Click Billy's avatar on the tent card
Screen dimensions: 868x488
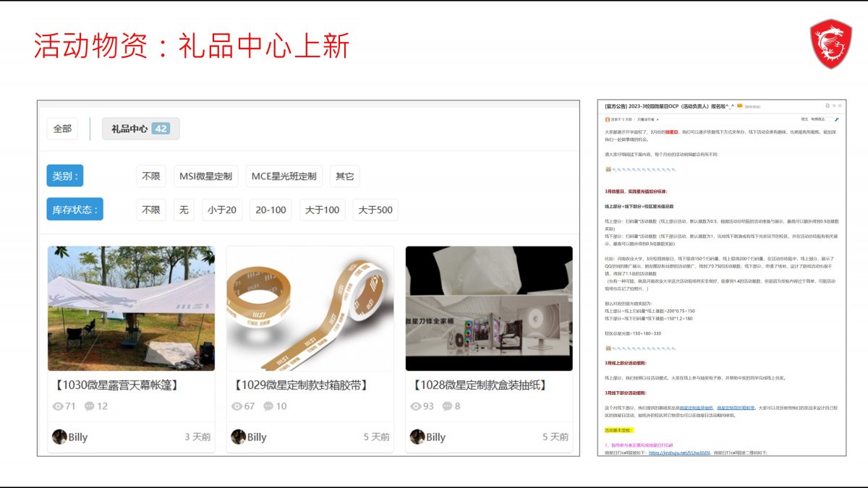click(x=59, y=437)
